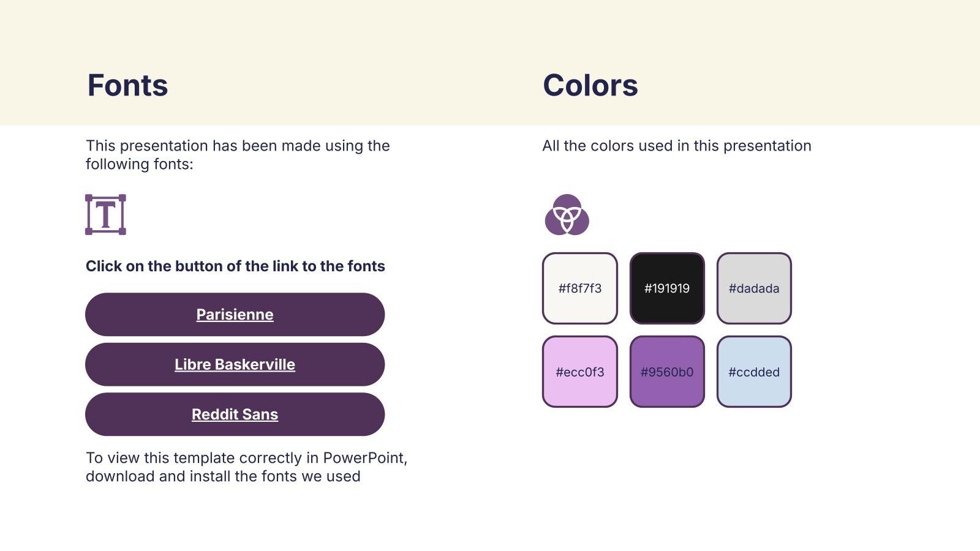Select the gray #dadada swatch
The image size is (980, 551).
[x=754, y=288]
